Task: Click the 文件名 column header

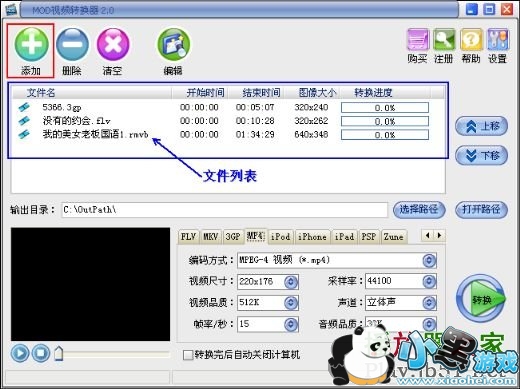Action: point(92,93)
